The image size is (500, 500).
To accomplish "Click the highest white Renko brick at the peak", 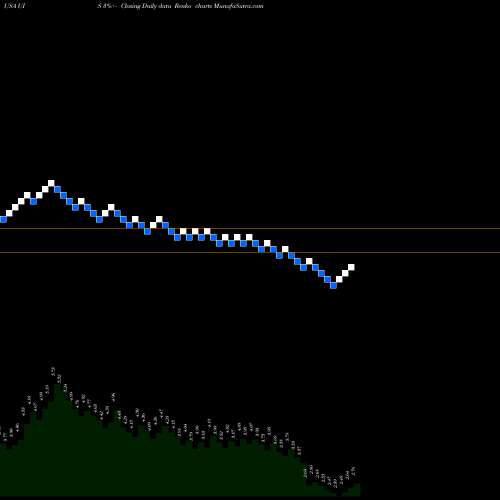I will click(x=51, y=183).
